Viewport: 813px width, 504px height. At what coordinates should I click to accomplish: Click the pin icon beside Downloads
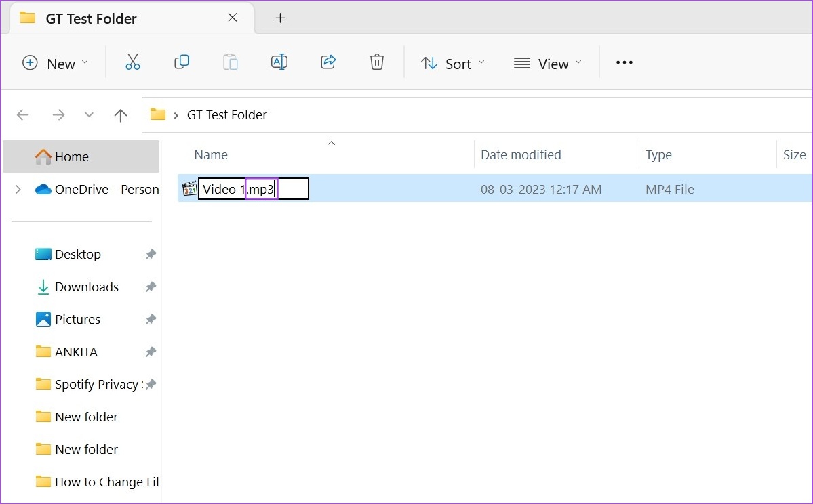(x=151, y=287)
